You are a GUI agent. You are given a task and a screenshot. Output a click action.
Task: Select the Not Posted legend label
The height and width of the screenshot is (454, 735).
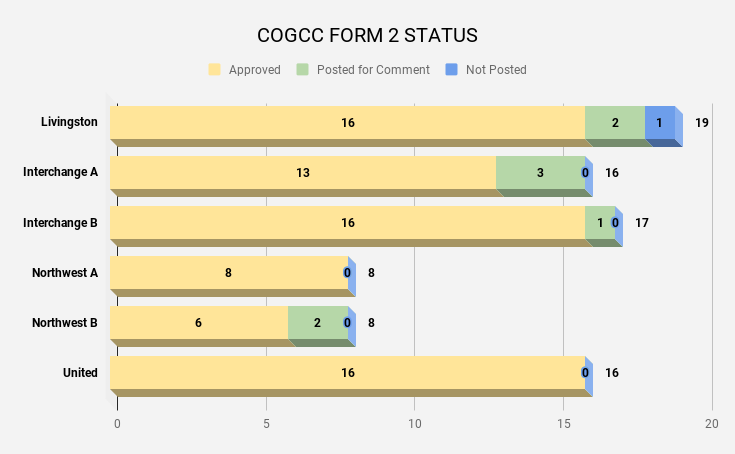click(496, 70)
